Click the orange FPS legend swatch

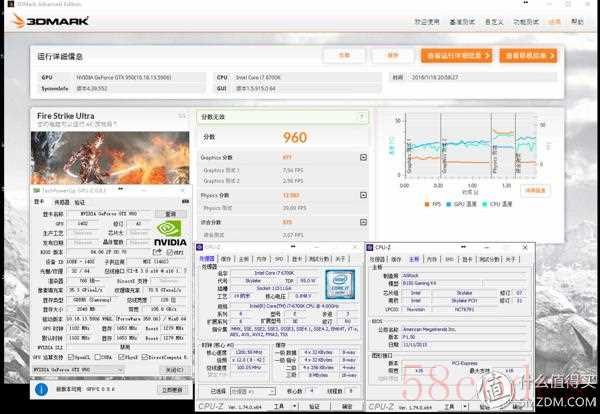(x=427, y=204)
